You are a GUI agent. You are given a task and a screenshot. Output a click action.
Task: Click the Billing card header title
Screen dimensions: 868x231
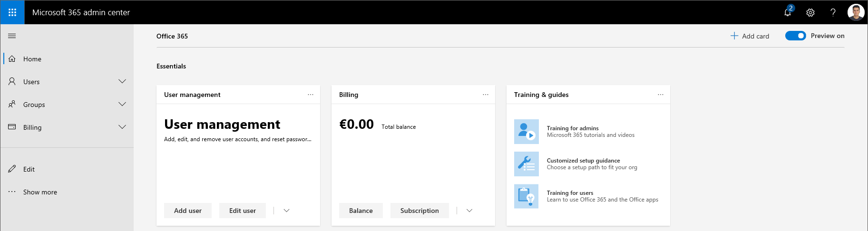(x=349, y=95)
